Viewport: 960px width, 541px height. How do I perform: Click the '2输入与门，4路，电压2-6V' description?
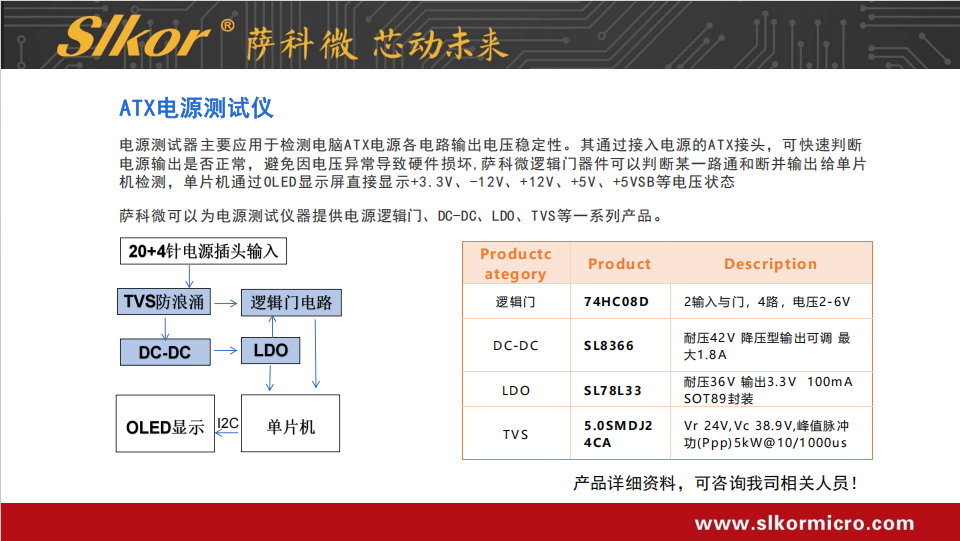771,302
